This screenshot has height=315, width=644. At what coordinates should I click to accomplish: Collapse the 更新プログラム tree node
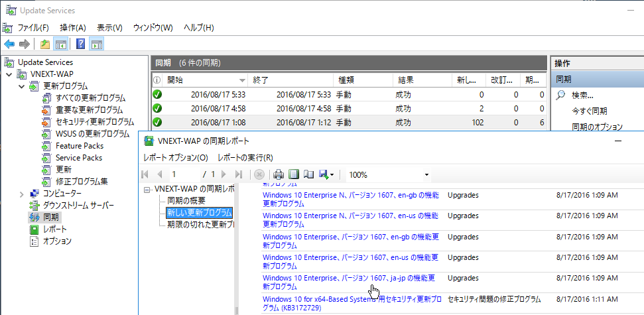[x=21, y=87]
